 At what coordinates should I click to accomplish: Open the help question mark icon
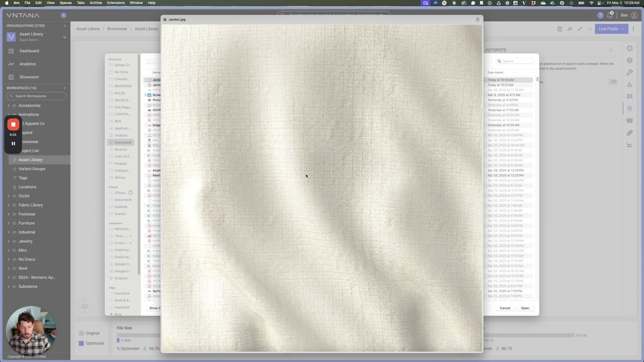(600, 16)
